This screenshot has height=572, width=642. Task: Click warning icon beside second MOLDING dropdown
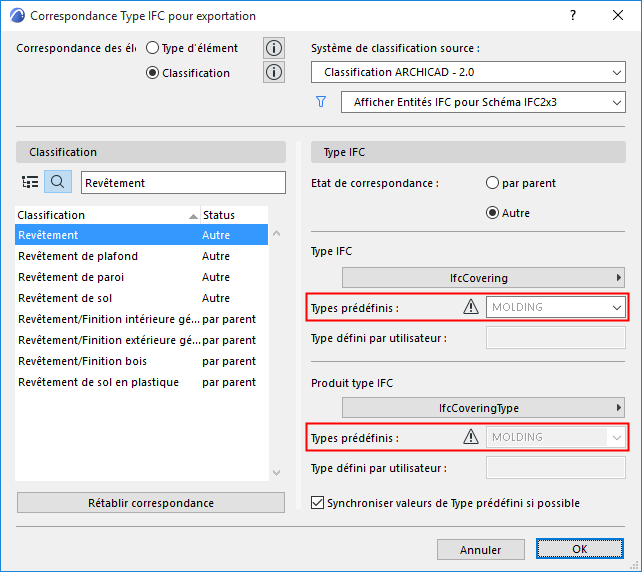click(471, 437)
